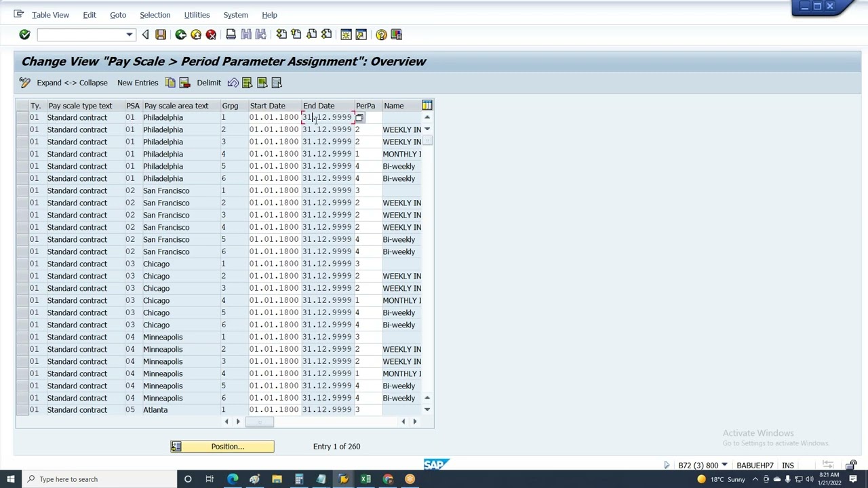Image resolution: width=868 pixels, height=488 pixels.
Task: Open the B72 (3) 800 system dropdown
Action: pyautogui.click(x=724, y=465)
